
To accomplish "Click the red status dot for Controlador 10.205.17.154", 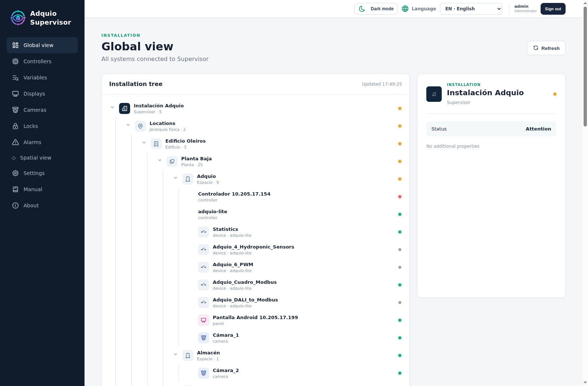I will pos(400,197).
